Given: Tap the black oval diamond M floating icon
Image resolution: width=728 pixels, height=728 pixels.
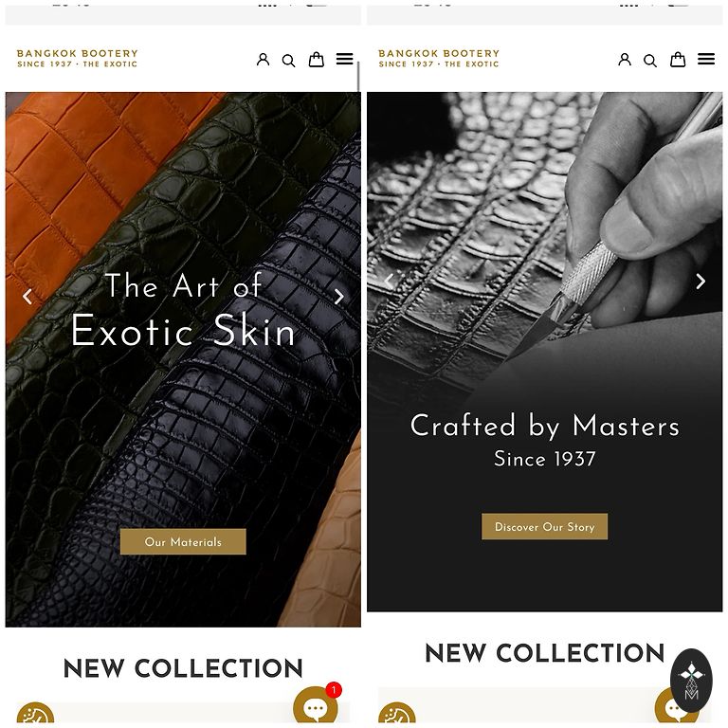Looking at the screenshot, I should (x=691, y=681).
